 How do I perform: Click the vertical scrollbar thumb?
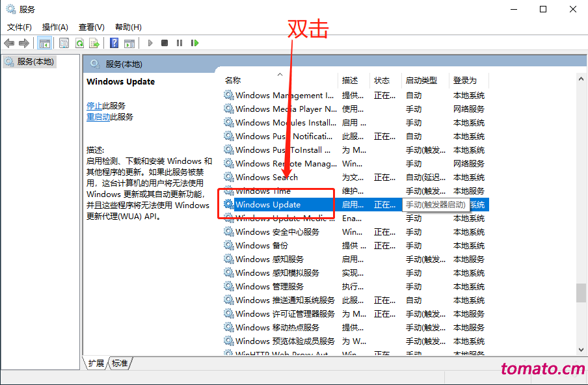(x=581, y=293)
